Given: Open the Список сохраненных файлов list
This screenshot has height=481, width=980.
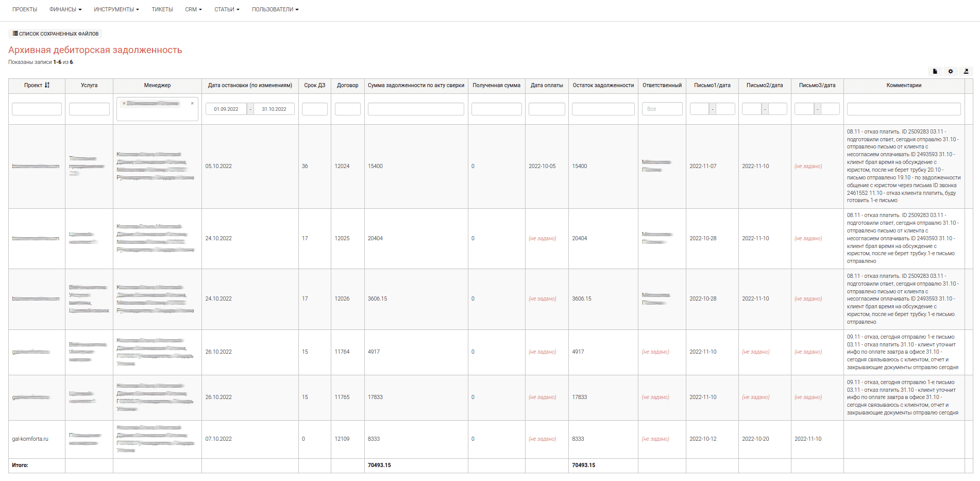Looking at the screenshot, I should click(55, 34).
